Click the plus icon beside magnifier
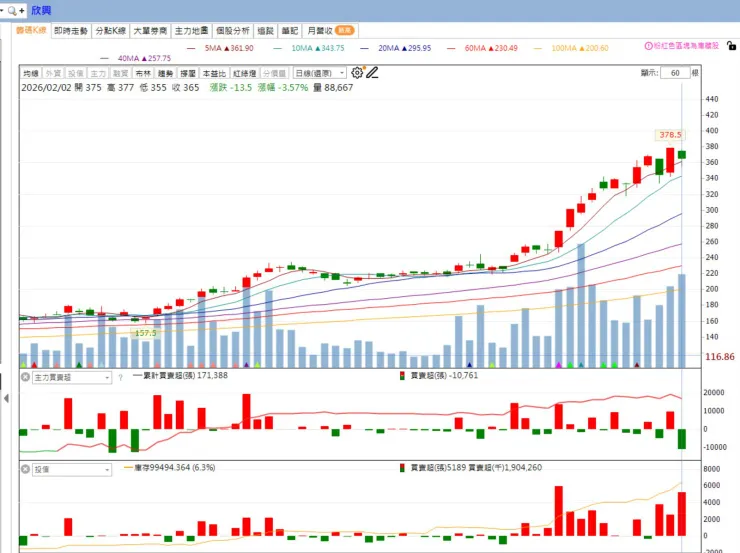This screenshot has width=740, height=553. 22,10
